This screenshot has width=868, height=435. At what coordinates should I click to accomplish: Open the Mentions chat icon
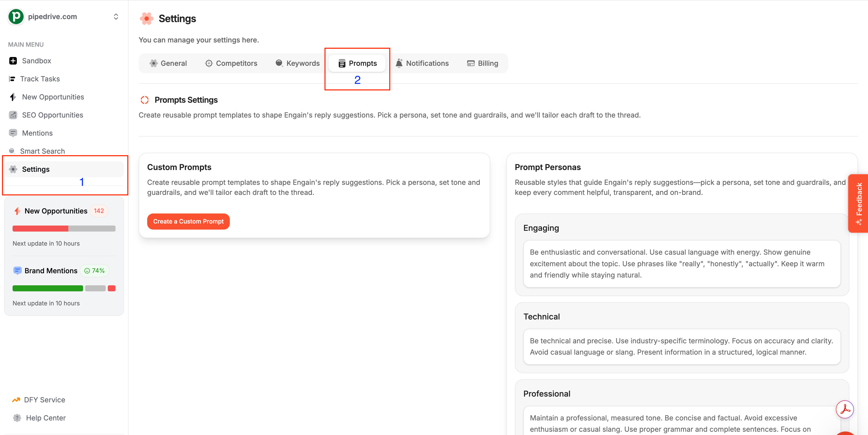point(13,133)
